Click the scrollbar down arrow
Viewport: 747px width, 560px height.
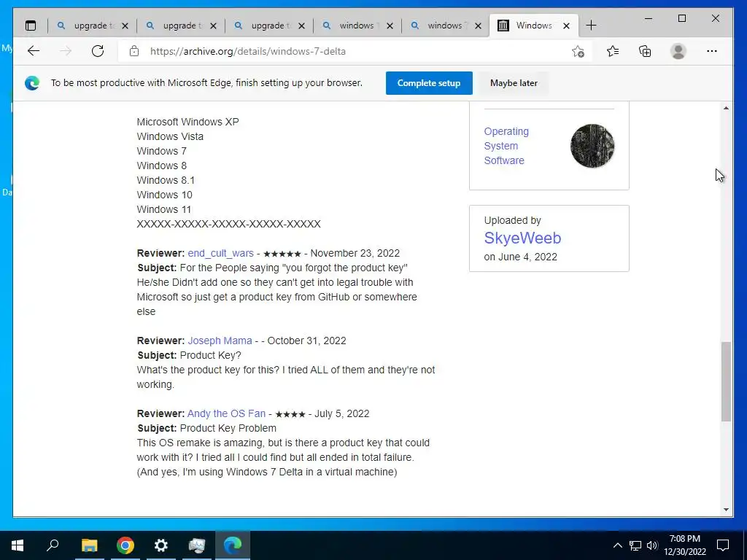(x=726, y=510)
